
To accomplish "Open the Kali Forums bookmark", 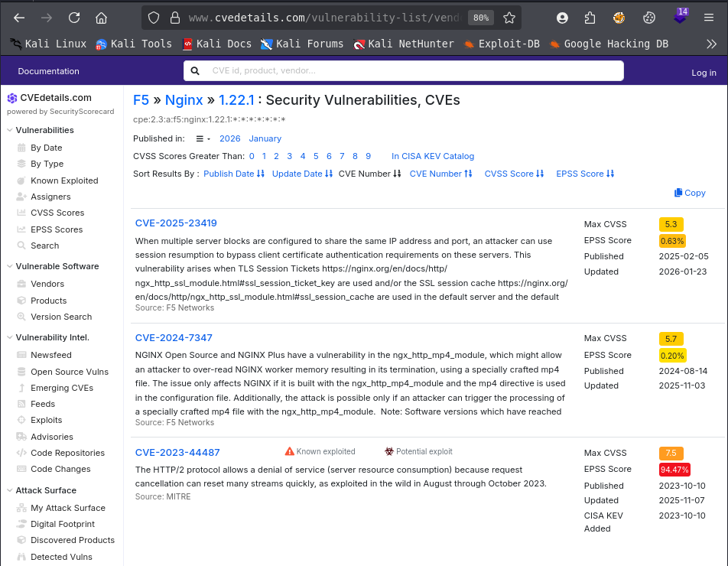I will pyautogui.click(x=302, y=44).
